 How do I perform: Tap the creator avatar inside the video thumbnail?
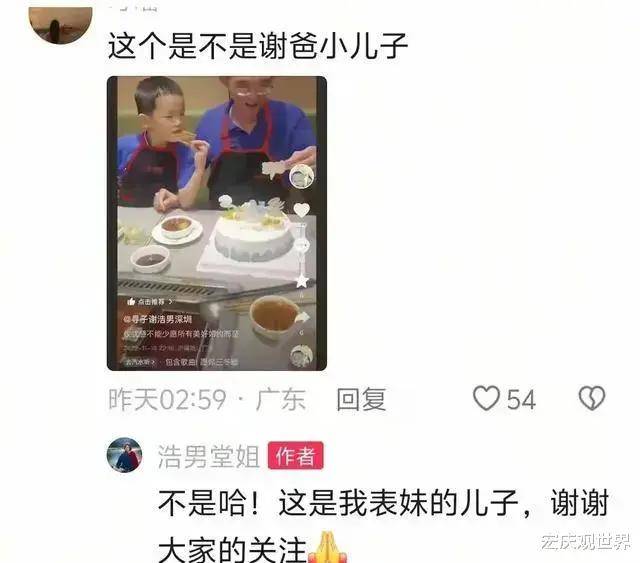(x=301, y=176)
